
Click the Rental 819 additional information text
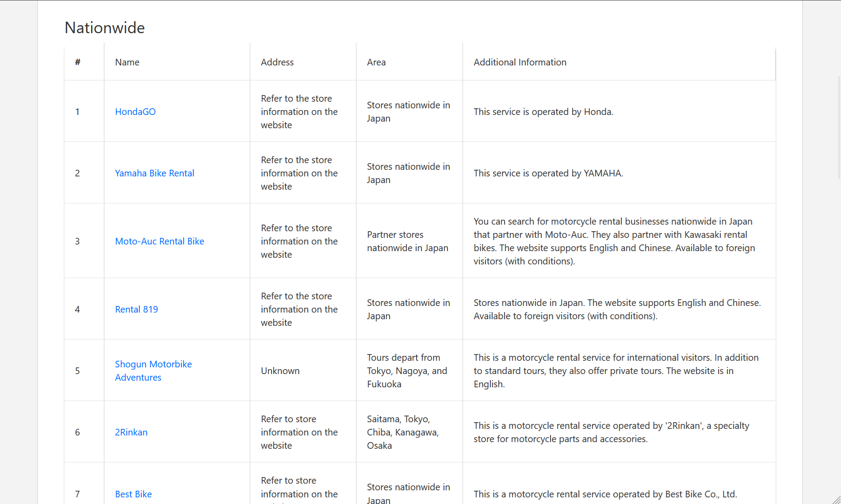[617, 309]
